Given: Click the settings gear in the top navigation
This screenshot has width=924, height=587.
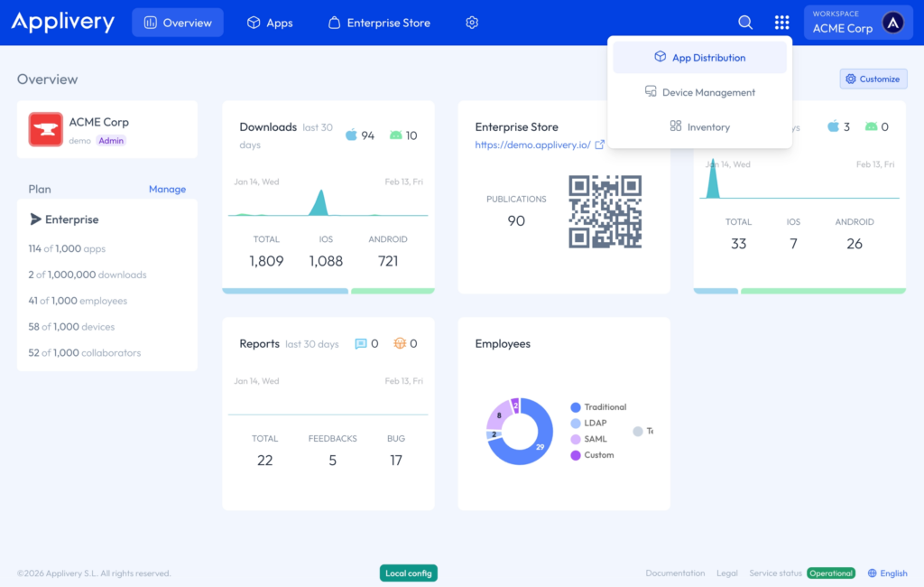Looking at the screenshot, I should coord(471,22).
